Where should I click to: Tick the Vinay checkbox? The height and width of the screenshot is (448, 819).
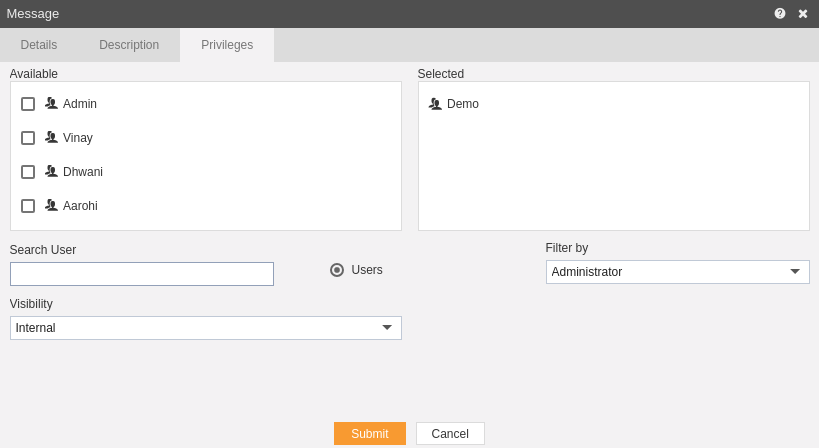click(28, 138)
